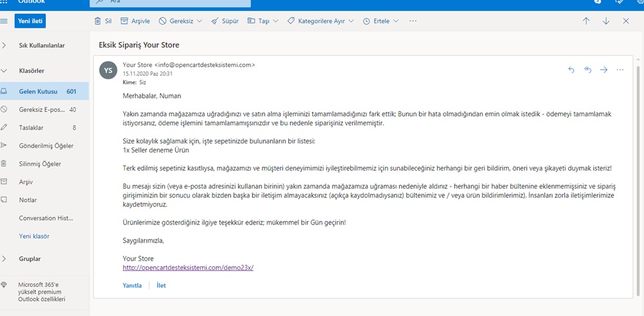Click the date 15.11.2020 Paz 20:31
The height and width of the screenshot is (316, 644).
[x=147, y=74]
